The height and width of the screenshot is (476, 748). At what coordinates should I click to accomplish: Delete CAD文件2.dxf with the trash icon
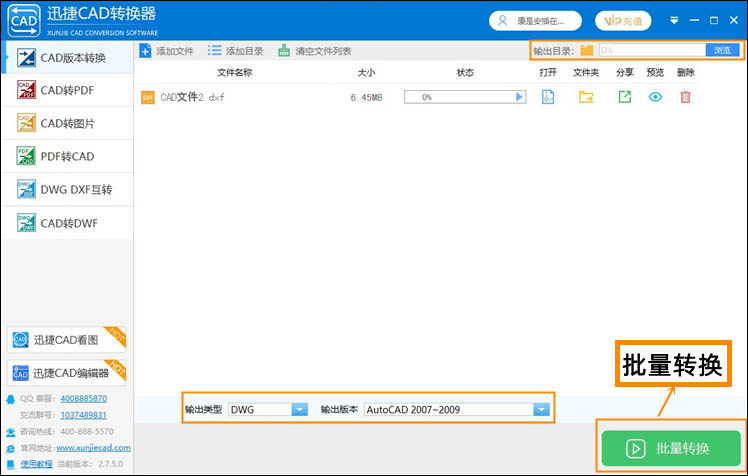point(686,97)
